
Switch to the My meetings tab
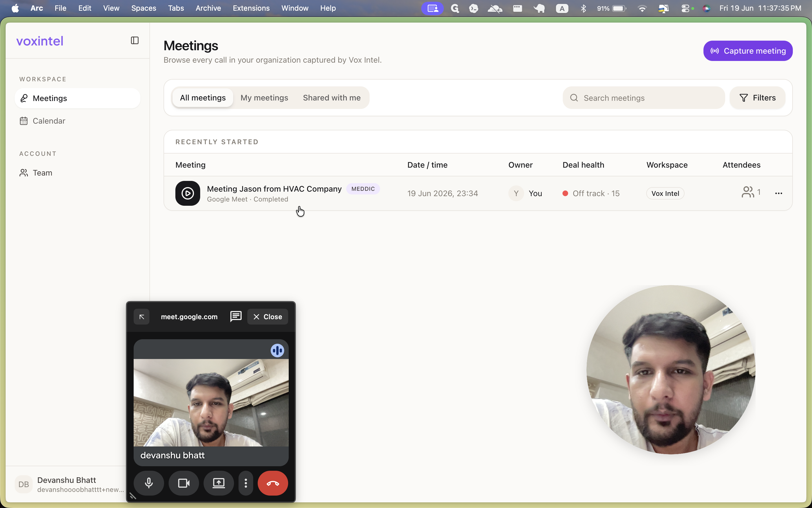264,98
